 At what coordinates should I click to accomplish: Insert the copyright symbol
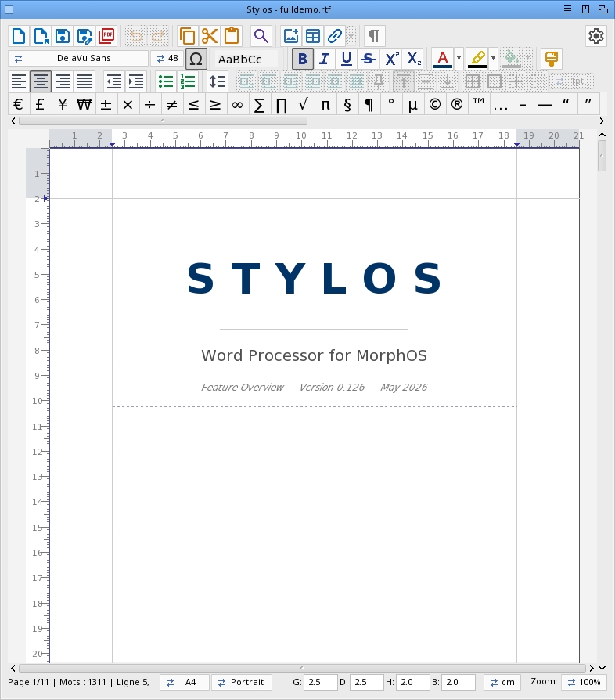coord(435,104)
